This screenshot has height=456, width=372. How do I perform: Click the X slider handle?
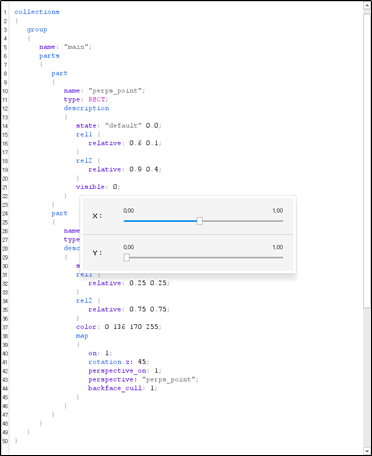tap(199, 221)
